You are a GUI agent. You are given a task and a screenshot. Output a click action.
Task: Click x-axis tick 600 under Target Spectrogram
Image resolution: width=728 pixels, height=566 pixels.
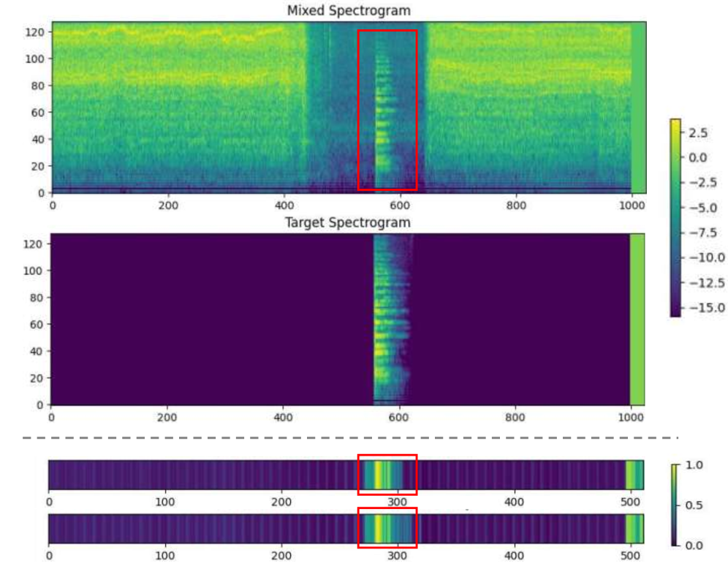click(x=399, y=418)
